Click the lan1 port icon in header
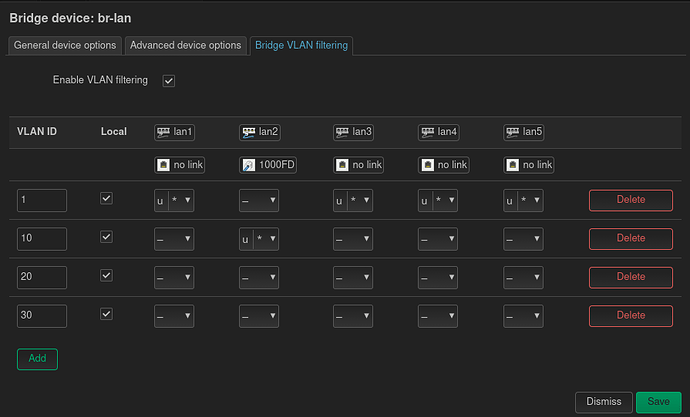This screenshot has width=690, height=417. click(x=165, y=132)
